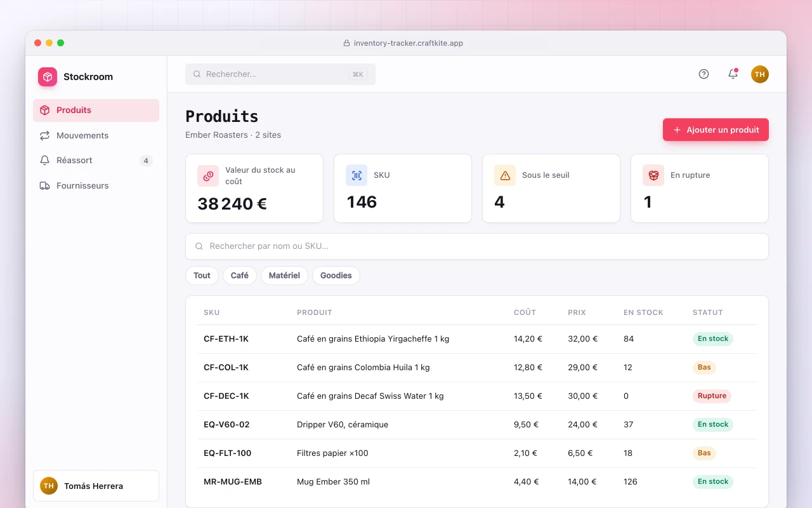Click the 146 SKU count

click(x=362, y=203)
